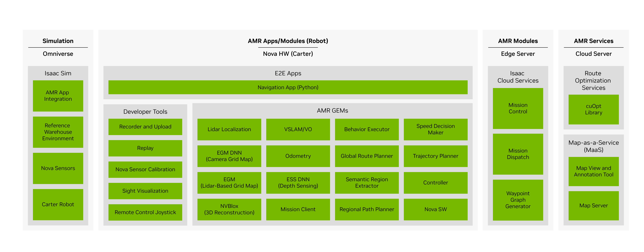Image resolution: width=644 pixels, height=252 pixels.
Task: Select the Carter Robot block
Action: pos(58,205)
